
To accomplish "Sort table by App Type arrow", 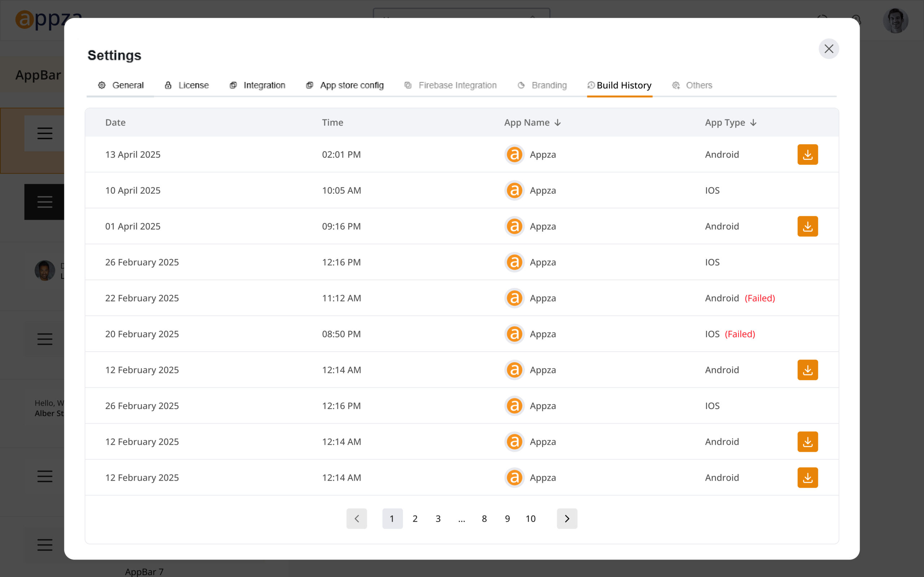I will (x=753, y=123).
